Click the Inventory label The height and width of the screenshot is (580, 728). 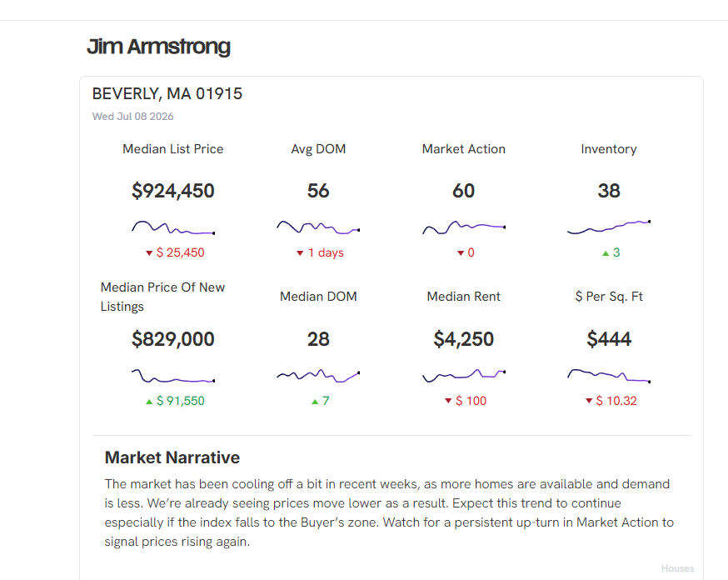pyautogui.click(x=609, y=149)
